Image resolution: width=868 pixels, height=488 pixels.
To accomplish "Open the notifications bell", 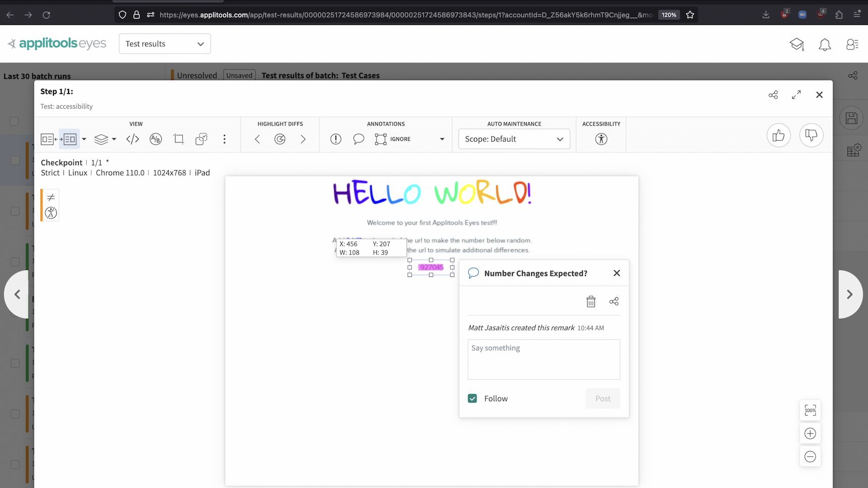I will click(x=825, y=44).
